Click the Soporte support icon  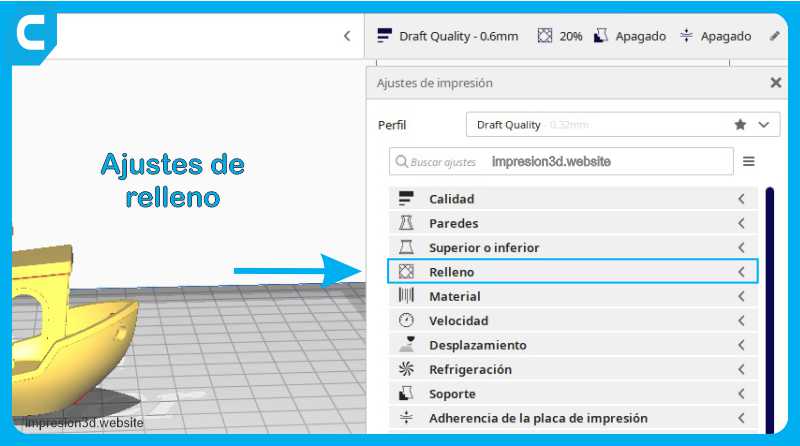point(406,393)
